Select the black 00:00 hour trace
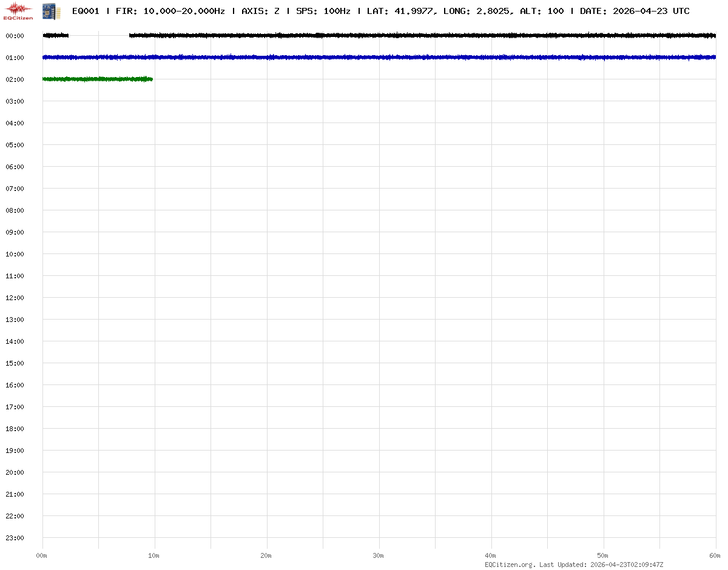 coord(425,36)
